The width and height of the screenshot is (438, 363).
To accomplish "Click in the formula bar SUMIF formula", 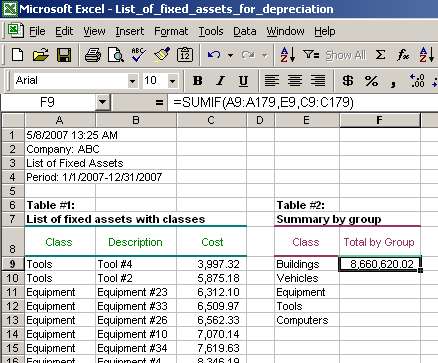I will click(263, 102).
